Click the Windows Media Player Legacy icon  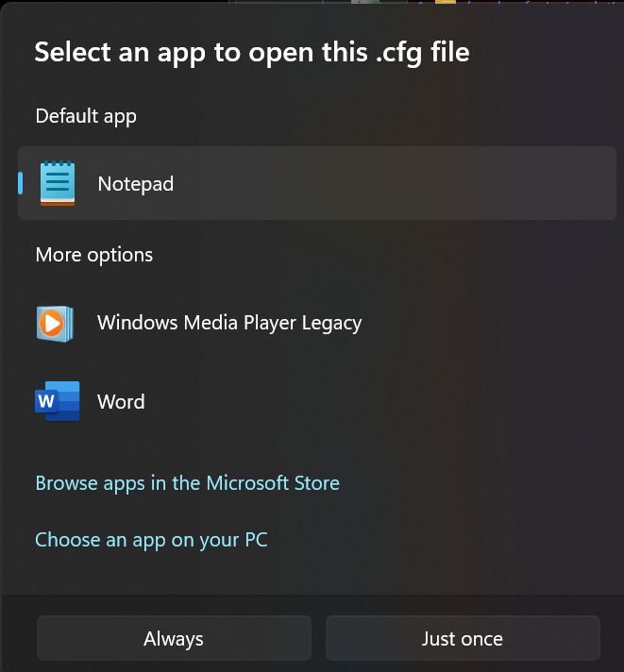(56, 324)
